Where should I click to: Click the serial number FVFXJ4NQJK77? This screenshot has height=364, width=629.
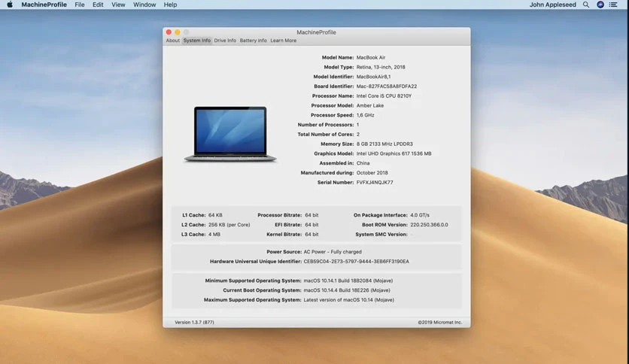tap(375, 183)
